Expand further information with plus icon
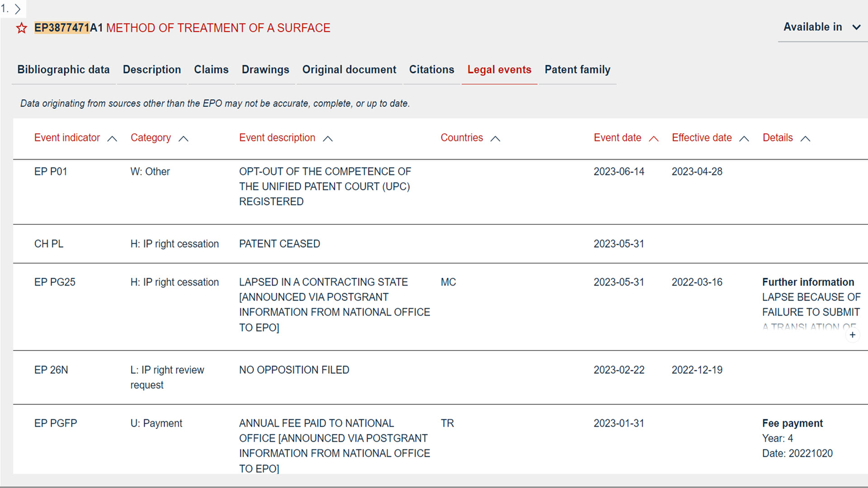868x488 pixels. point(852,335)
